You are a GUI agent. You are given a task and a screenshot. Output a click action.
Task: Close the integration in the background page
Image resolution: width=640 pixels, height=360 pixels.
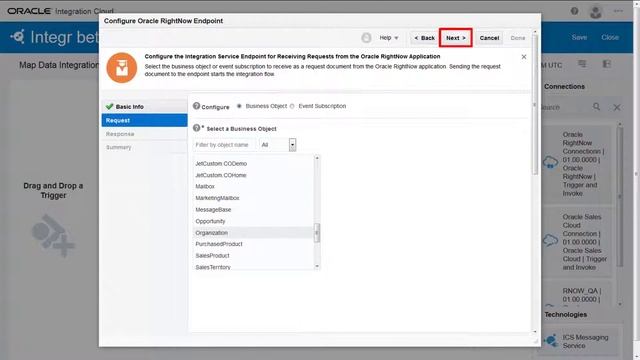[610, 37]
